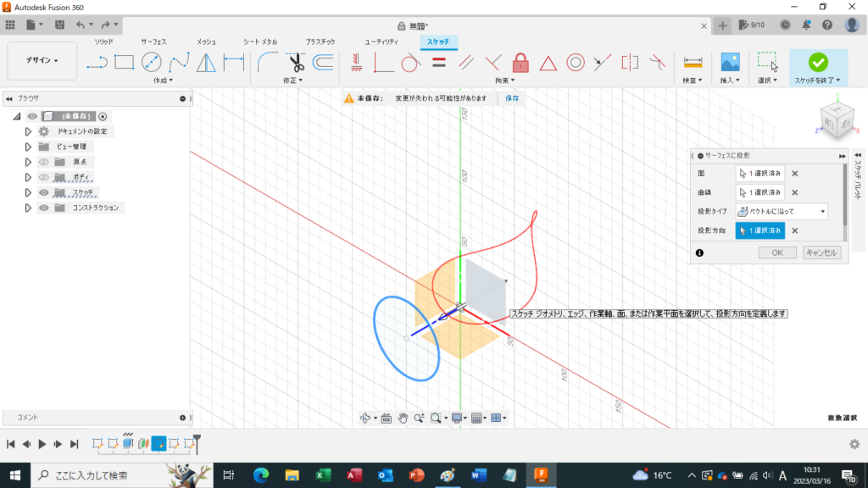Apply the Tangent constraint
The width and height of the screenshot is (868, 488).
[410, 63]
